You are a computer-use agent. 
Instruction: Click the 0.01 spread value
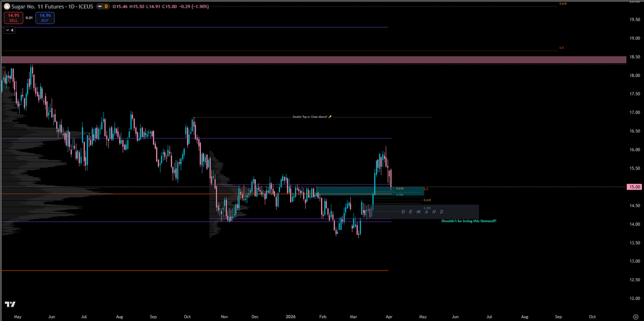(x=29, y=18)
